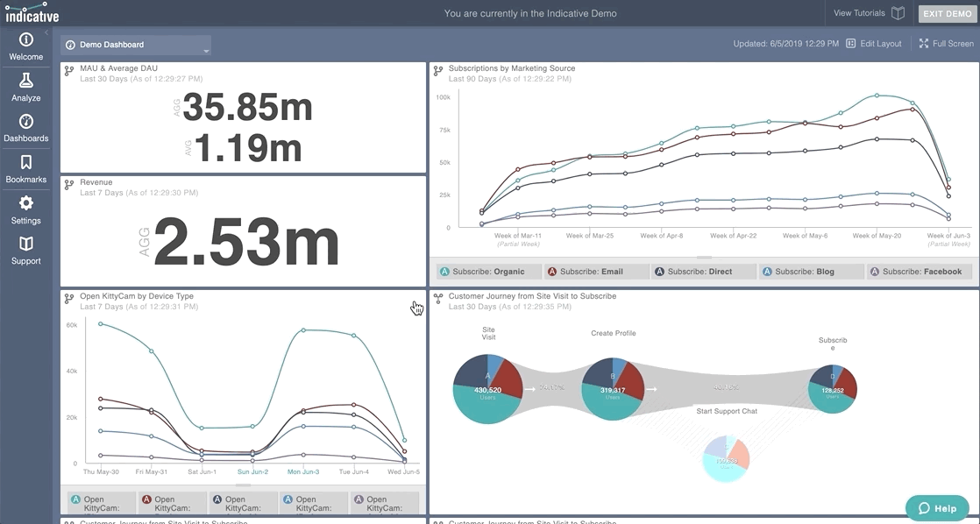
Task: Click the Full Screen button
Action: click(x=946, y=44)
